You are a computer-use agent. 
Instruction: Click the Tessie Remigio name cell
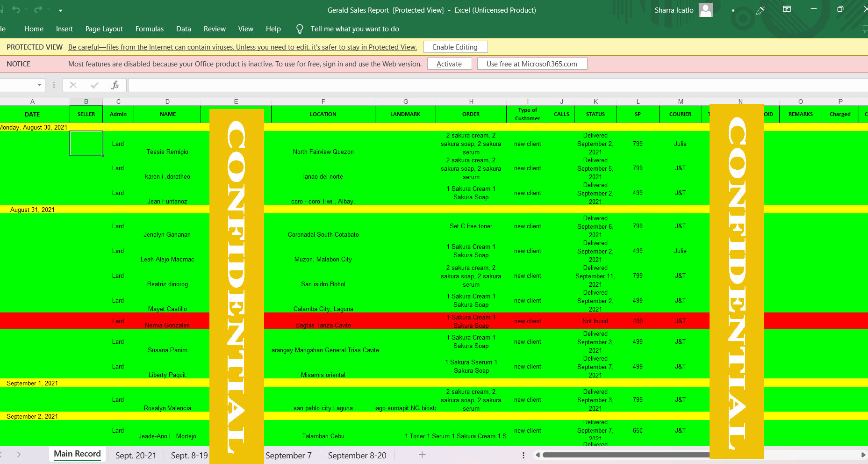coord(167,144)
